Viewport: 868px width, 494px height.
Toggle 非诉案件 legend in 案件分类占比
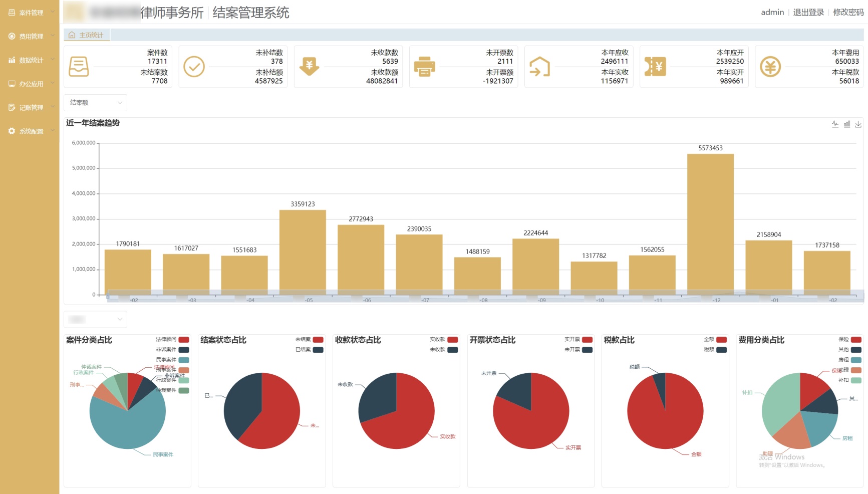[x=172, y=350]
